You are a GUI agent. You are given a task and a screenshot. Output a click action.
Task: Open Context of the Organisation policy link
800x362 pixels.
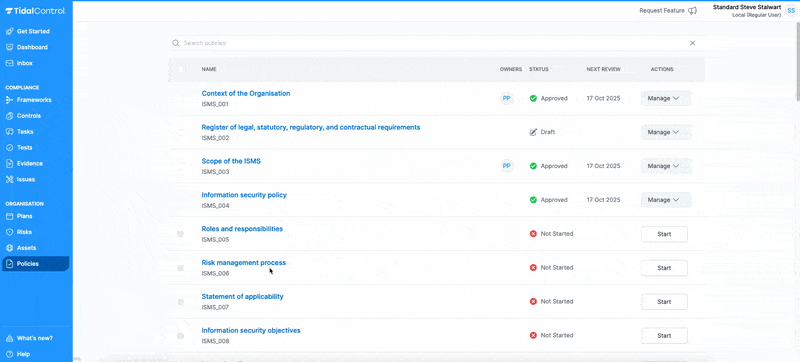(x=246, y=94)
